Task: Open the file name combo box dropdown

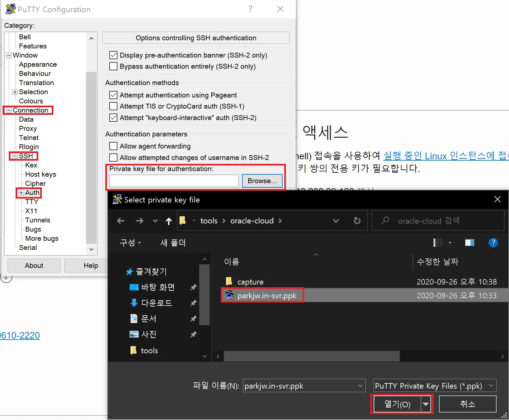Action: click(x=360, y=386)
